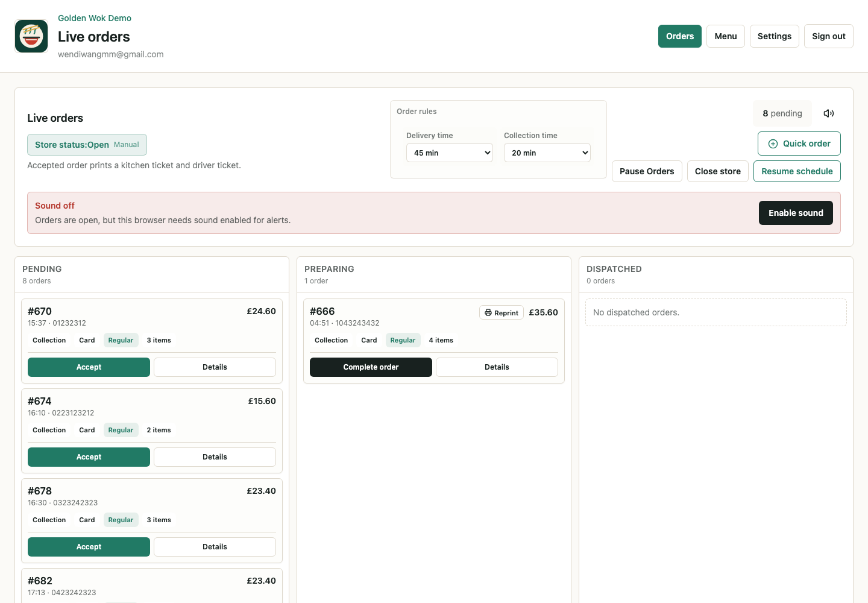Click the 16:30 · 0323242323 line
868x603 pixels.
point(63,503)
